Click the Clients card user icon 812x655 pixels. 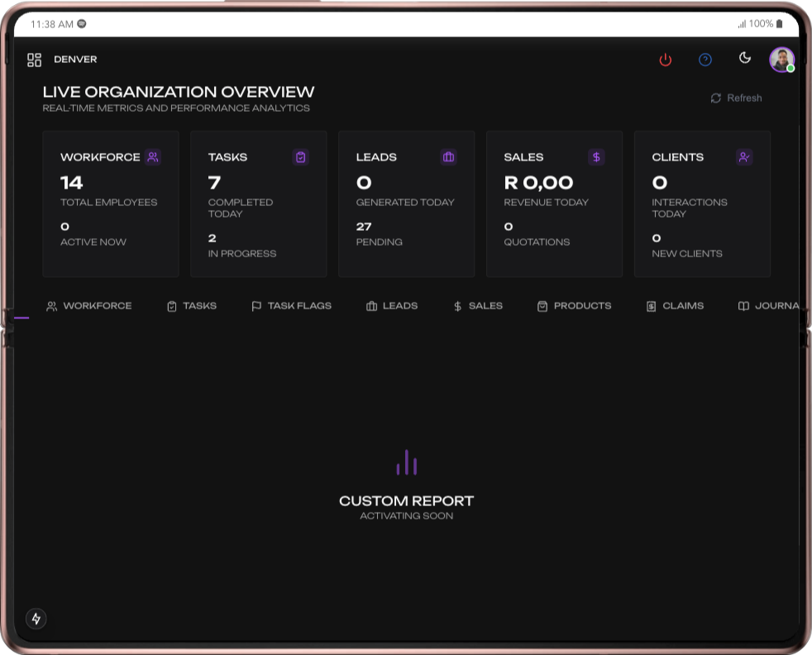[744, 157]
